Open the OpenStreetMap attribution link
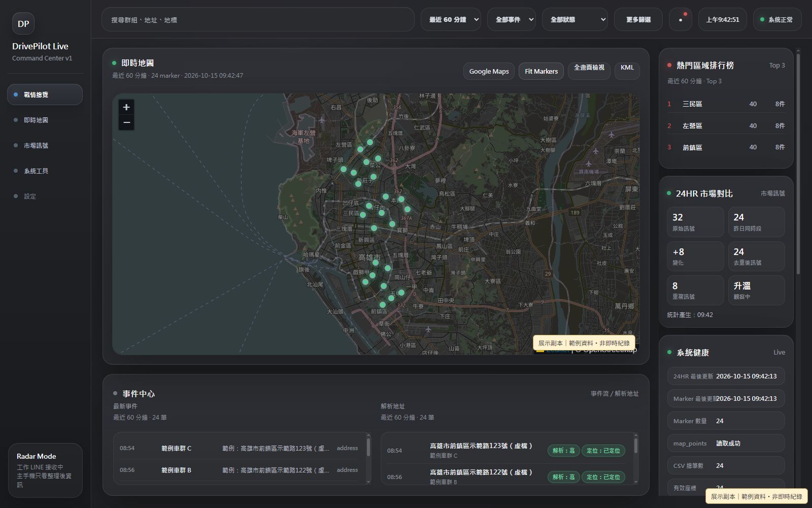Screen dimensions: 812x508 (610, 350)
